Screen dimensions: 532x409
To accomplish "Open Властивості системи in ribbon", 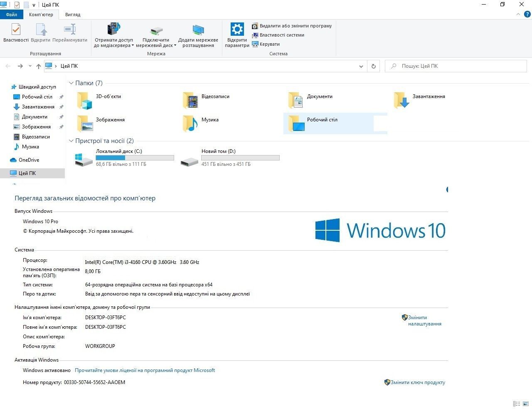I will pyautogui.click(x=278, y=35).
